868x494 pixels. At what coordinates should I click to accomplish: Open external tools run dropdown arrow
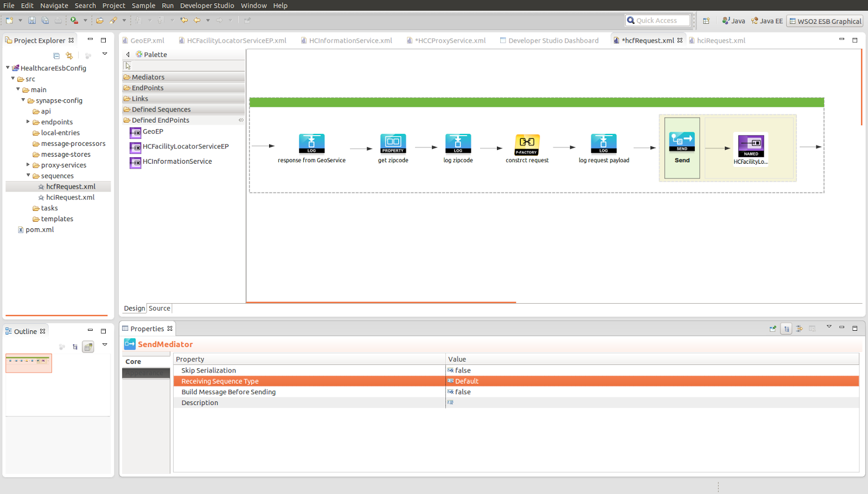pyautogui.click(x=85, y=21)
